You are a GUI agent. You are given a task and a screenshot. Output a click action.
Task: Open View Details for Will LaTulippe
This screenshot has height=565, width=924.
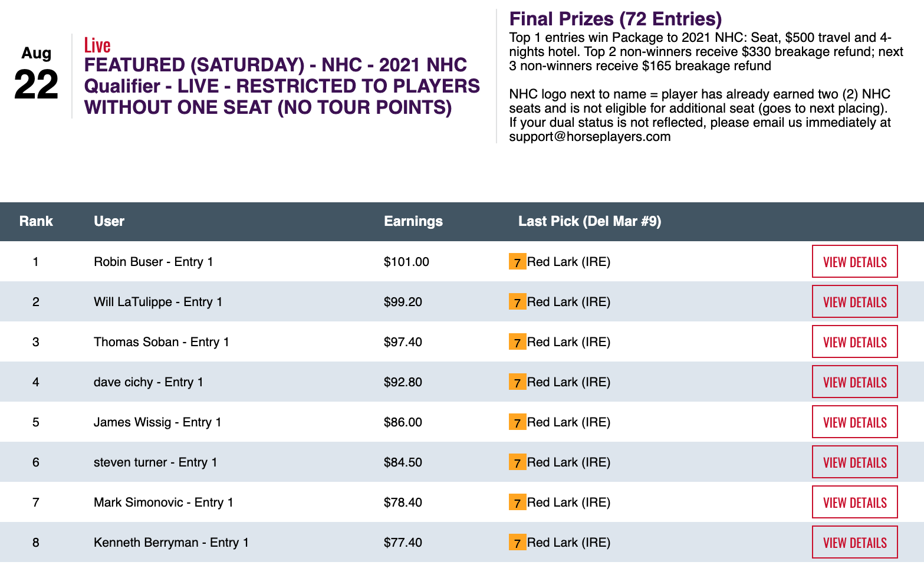click(854, 302)
